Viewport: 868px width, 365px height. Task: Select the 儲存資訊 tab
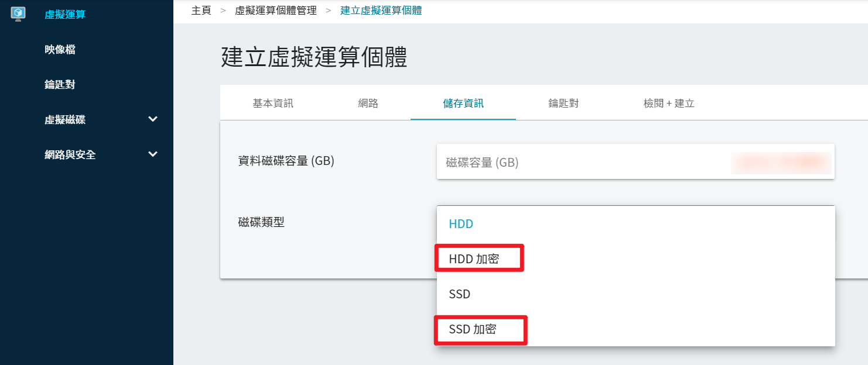point(463,104)
